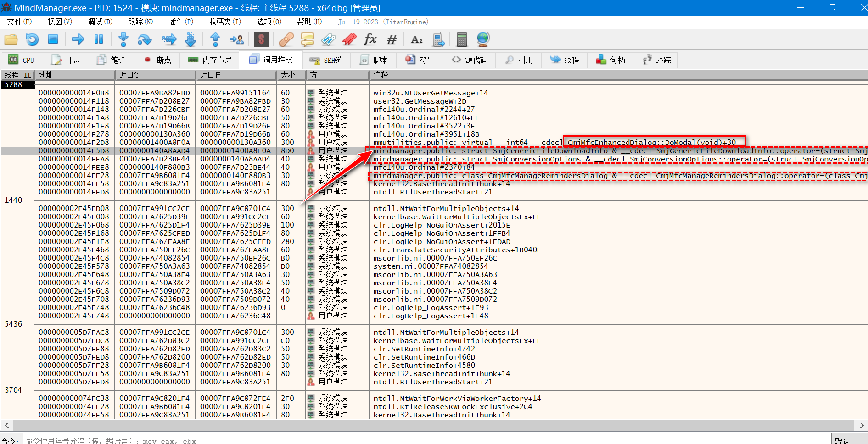Open the 选项(O) menu
The height and width of the screenshot is (444, 868).
[x=269, y=22]
